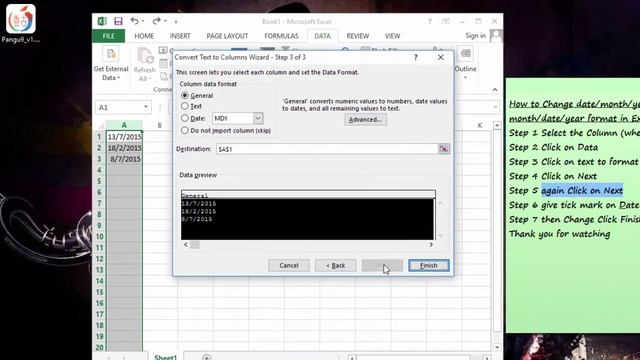Image resolution: width=640 pixels, height=360 pixels.
Task: Open the Pangu9 desktop shortcut icon
Action: [x=21, y=19]
